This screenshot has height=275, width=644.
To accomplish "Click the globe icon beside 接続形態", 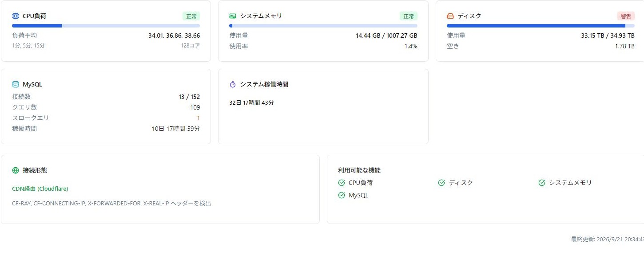I will coord(16,170).
